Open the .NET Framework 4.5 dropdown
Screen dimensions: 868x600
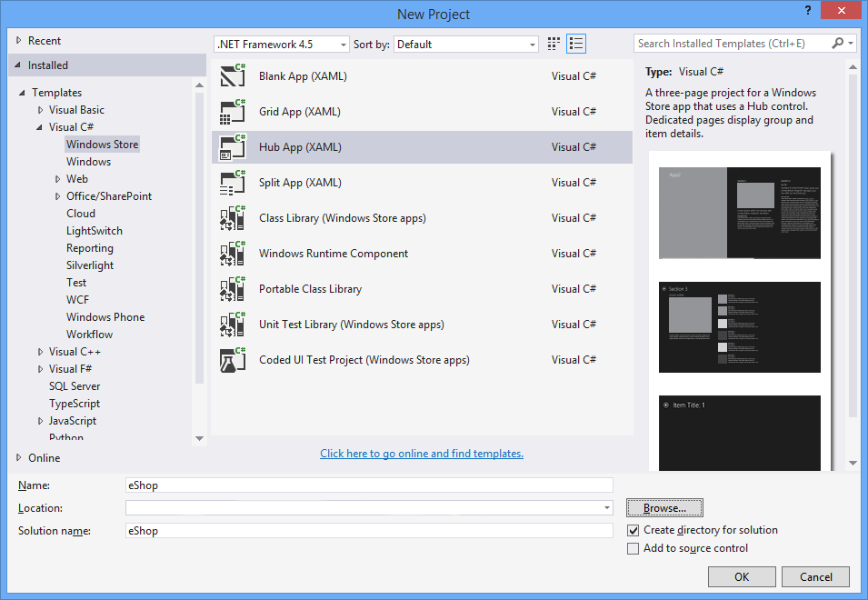pyautogui.click(x=341, y=44)
